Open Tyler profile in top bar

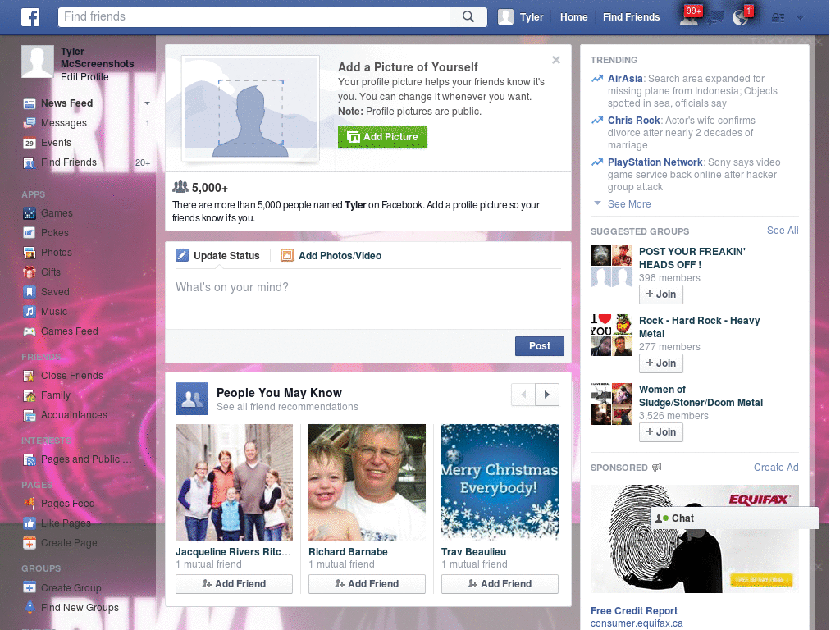(x=521, y=17)
